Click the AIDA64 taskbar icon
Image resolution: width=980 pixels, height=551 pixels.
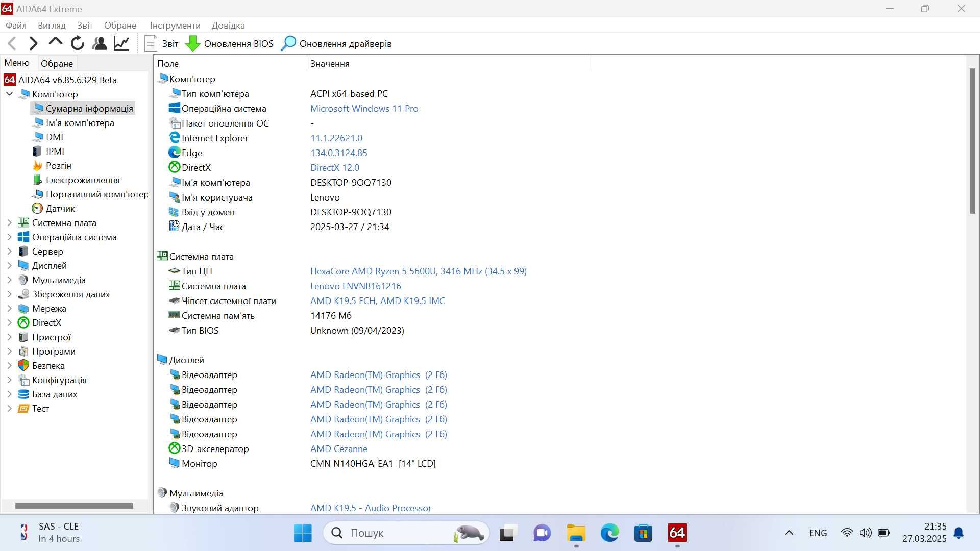(x=677, y=533)
